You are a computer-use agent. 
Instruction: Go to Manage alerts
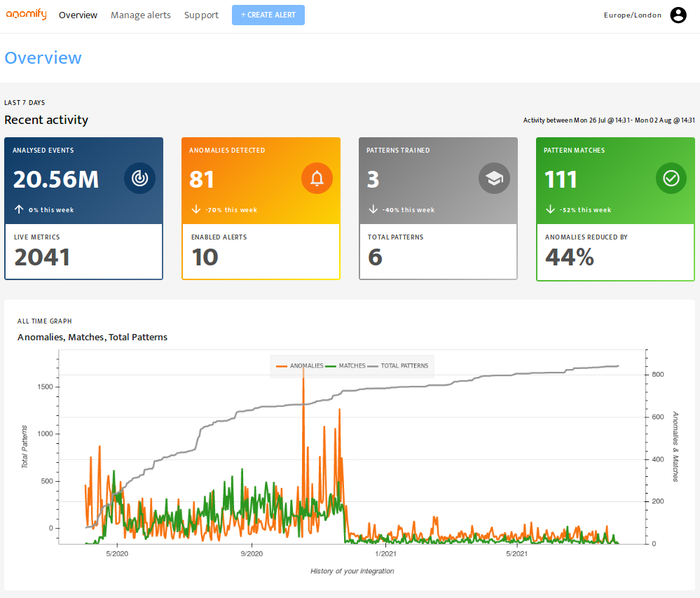(x=141, y=15)
